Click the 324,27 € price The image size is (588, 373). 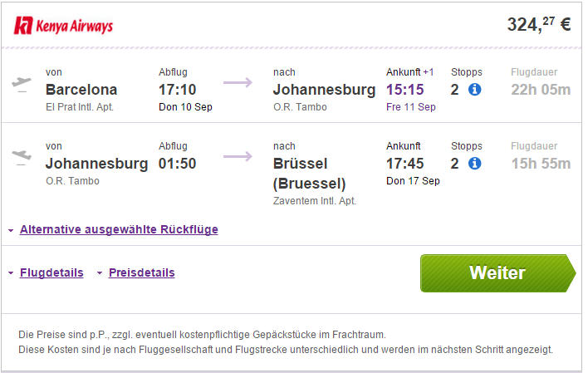tap(539, 25)
